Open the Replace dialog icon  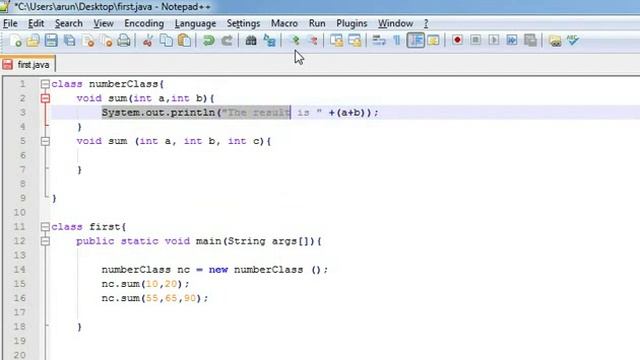269,40
